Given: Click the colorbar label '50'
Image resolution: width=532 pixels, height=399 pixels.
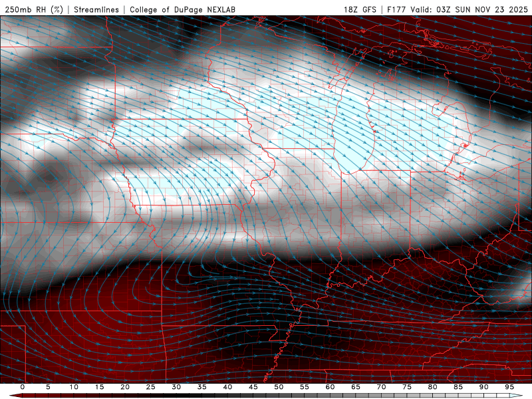Looking at the screenshot, I should tap(279, 387).
